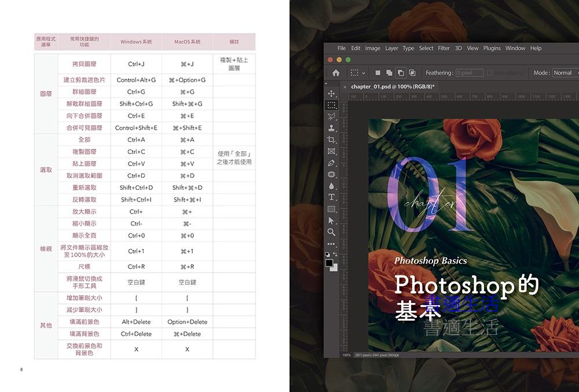The width and height of the screenshot is (579, 392).
Task: Open the Window menu
Action: tap(515, 48)
